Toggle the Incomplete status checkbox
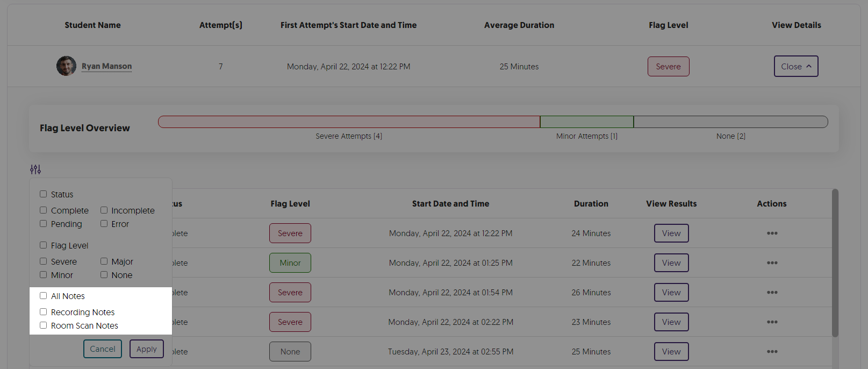Screen dimensions: 868x369 pos(104,210)
